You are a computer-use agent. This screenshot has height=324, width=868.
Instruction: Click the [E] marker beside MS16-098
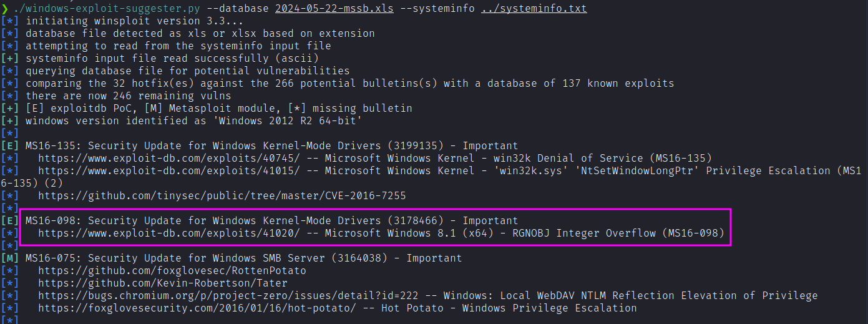coord(10,220)
